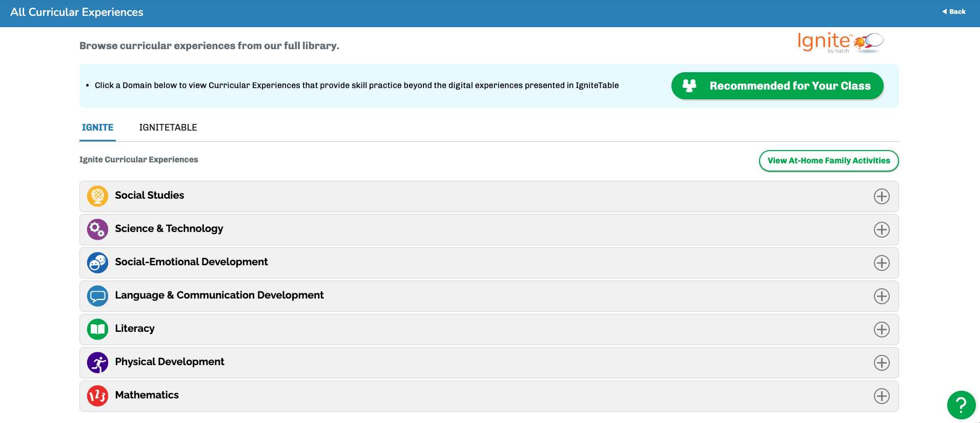Open the Physical Development row title
The image size is (980, 423).
point(170,362)
